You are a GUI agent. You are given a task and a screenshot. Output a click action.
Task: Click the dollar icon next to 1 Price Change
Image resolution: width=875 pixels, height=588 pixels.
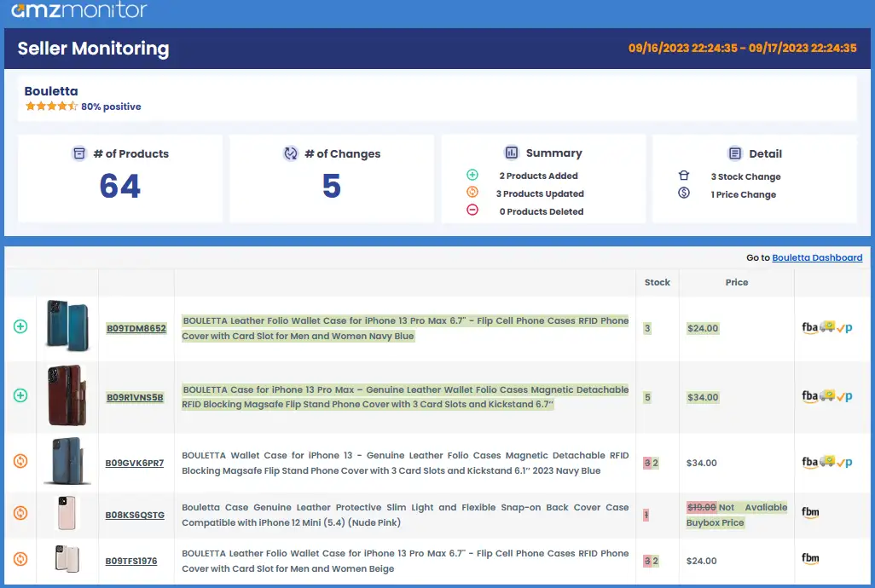(683, 193)
